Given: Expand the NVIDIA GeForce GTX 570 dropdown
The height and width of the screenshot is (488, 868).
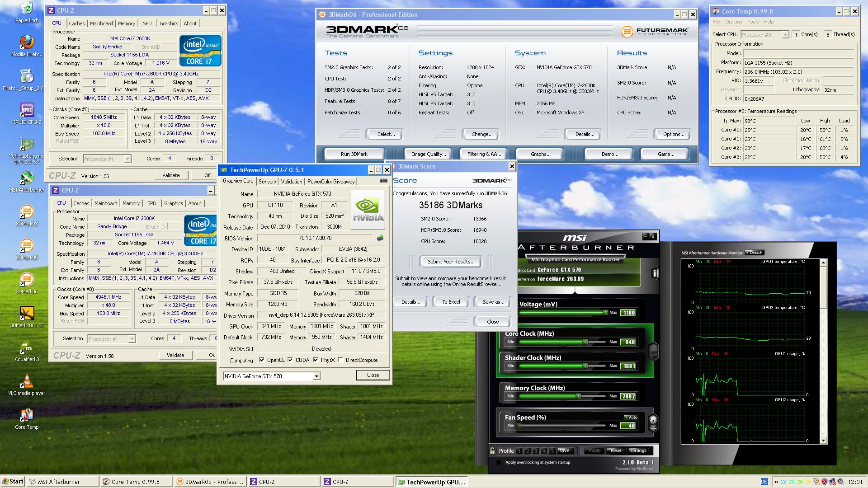Looking at the screenshot, I should point(316,376).
